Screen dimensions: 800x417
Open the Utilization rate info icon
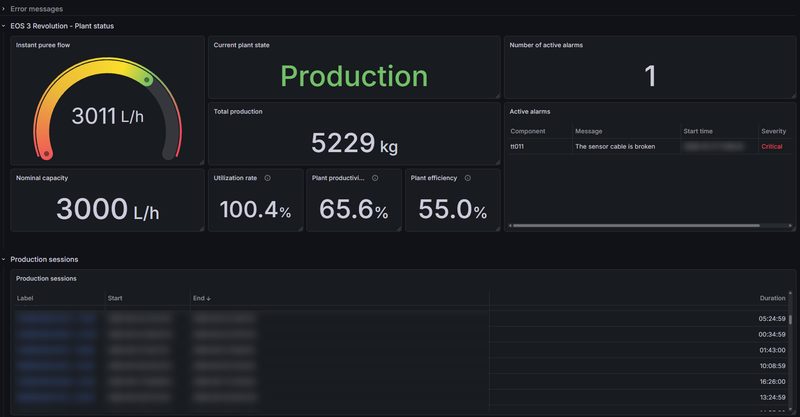tap(267, 178)
